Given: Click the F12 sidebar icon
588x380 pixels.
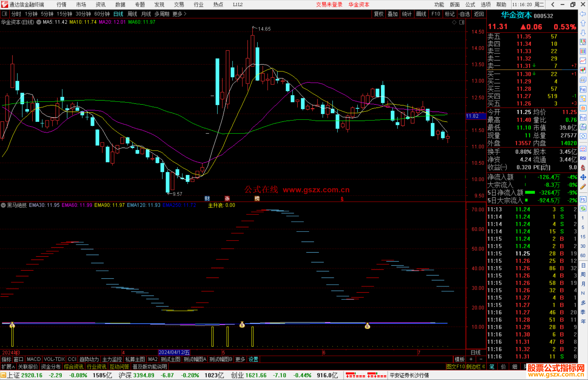Looking at the screenshot, I should coord(583,118).
